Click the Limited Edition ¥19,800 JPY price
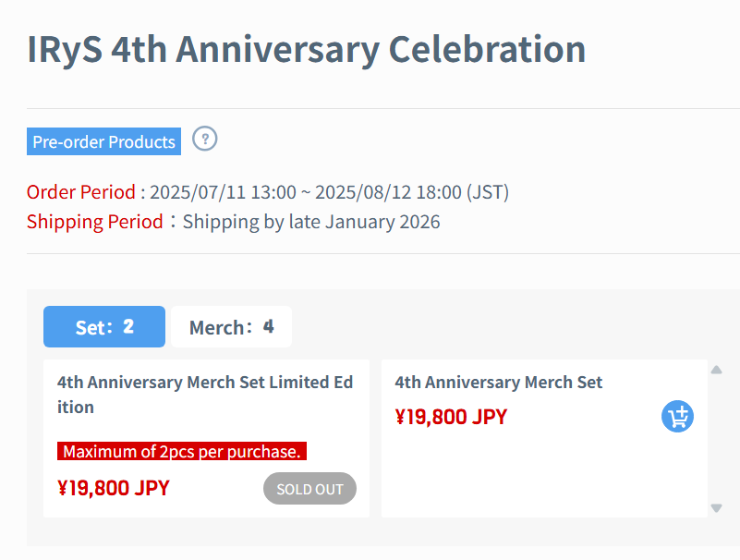The height and width of the screenshot is (560, 740). (114, 488)
